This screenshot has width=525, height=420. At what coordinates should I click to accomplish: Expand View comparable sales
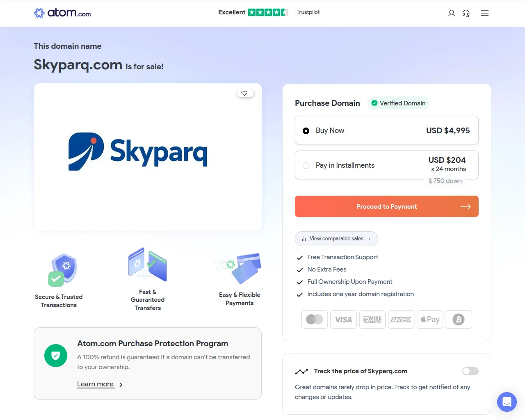pos(336,238)
